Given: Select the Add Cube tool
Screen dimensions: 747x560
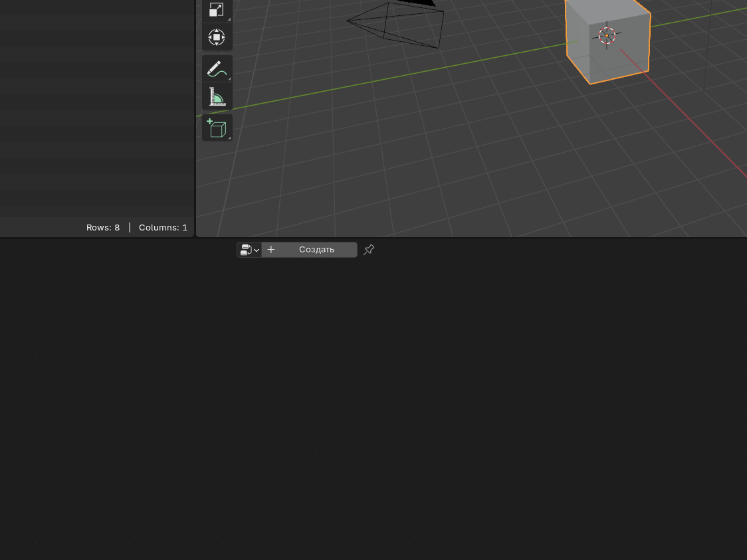Looking at the screenshot, I should 217,128.
